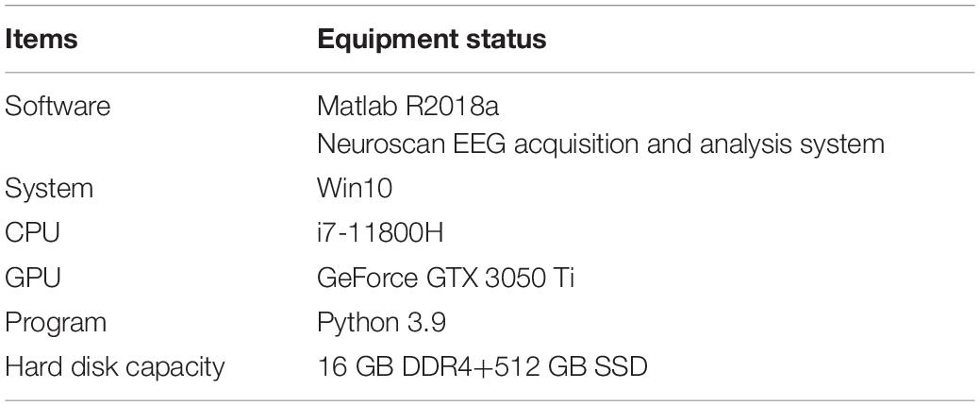980x406 pixels.
Task: Select 16 GB DDR4+512 GB SSD text
Action: 481,367
